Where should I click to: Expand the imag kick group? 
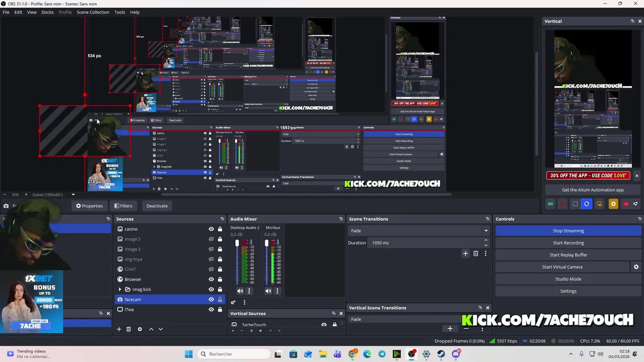tap(120, 289)
